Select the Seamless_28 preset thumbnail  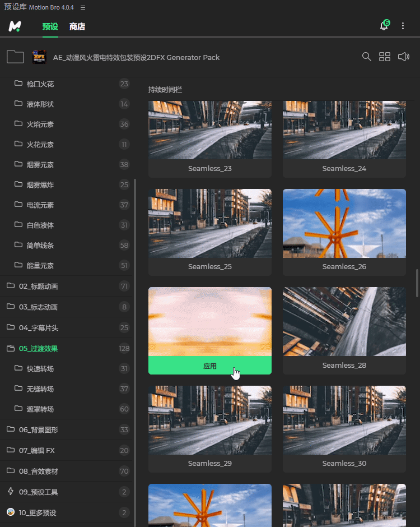pos(344,322)
